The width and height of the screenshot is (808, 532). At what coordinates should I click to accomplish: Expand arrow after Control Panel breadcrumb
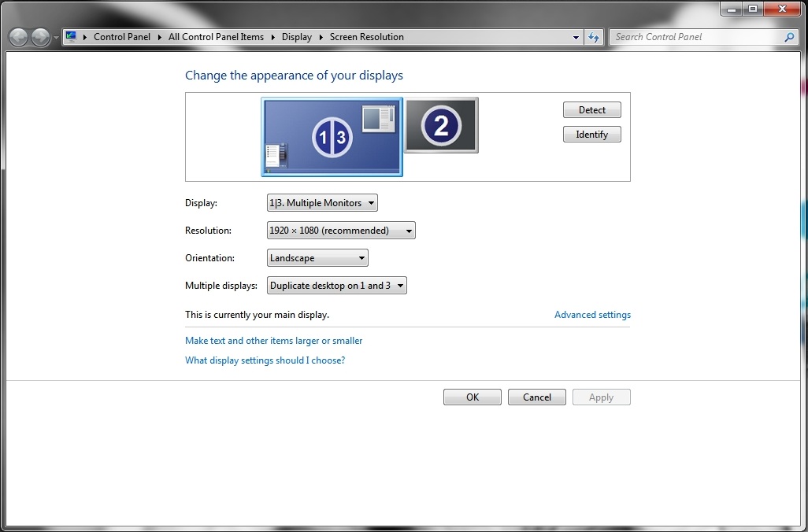(160, 37)
